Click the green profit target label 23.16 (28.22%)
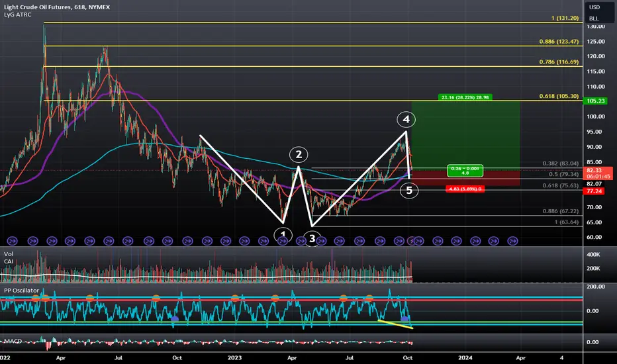The height and width of the screenshot is (364, 617). (x=465, y=97)
